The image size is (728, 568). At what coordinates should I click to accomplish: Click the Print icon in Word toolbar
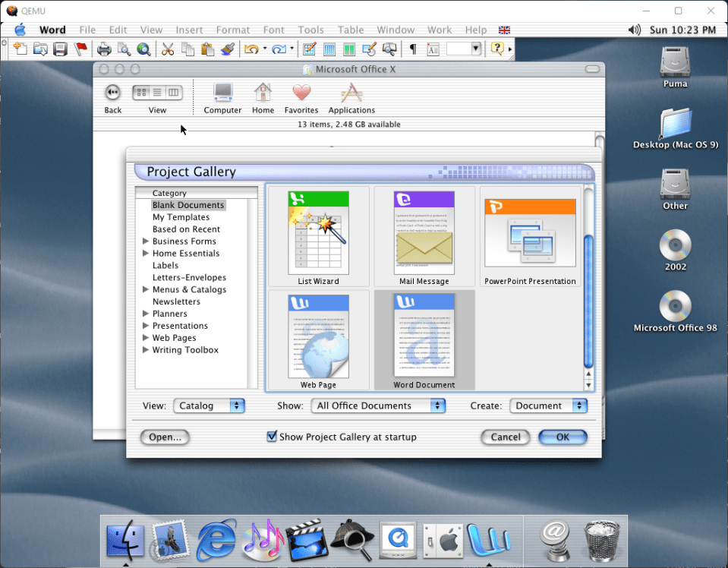point(104,49)
